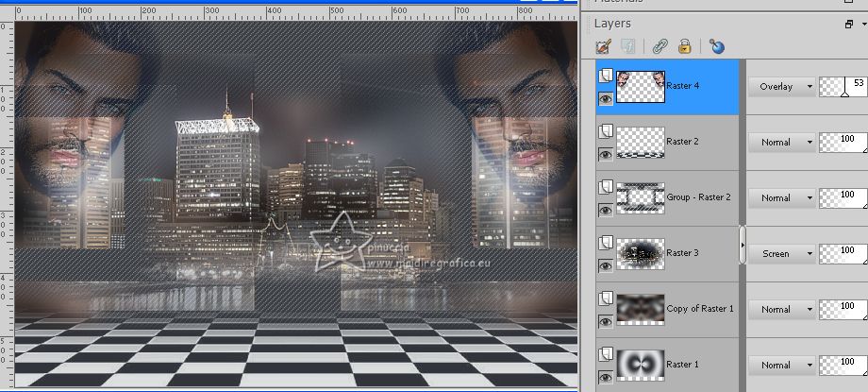The image size is (868, 392).
Task: Open Normal blend mode dropdown of Raster 1
Action: [x=781, y=366]
